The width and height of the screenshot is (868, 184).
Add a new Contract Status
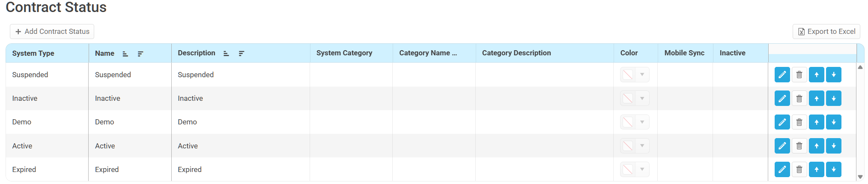(x=52, y=31)
